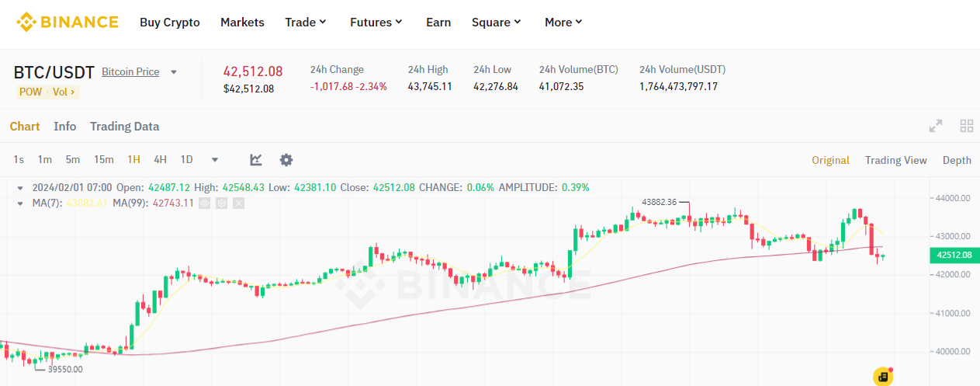Remove the MA indicator with X

238,203
